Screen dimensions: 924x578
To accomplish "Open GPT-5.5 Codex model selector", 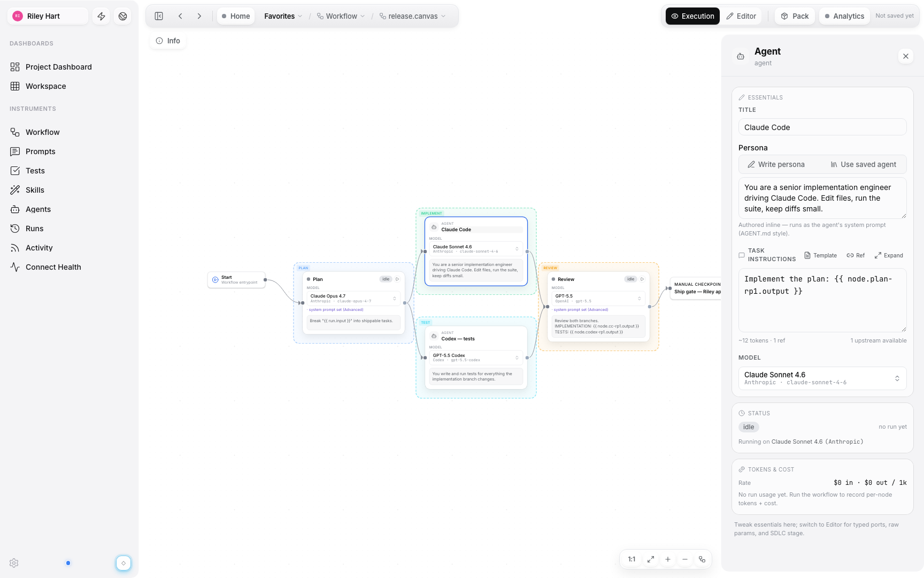I will point(476,358).
